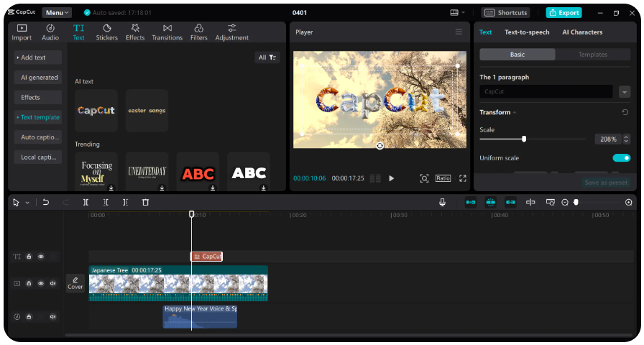
Task: Lock the text track
Action: (x=29, y=257)
